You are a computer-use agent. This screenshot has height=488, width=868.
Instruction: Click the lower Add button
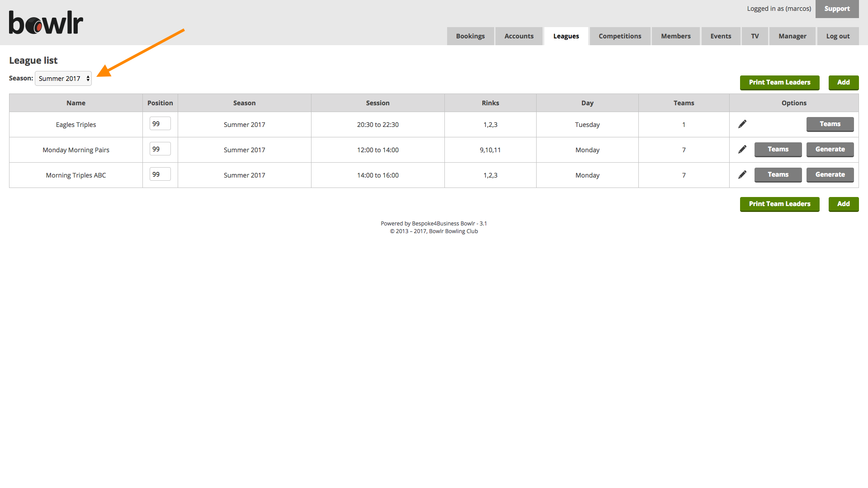844,204
